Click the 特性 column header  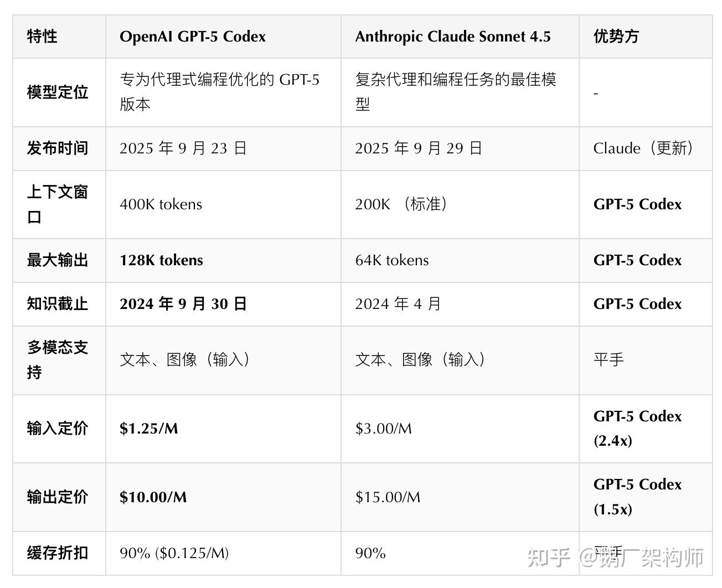point(42,37)
